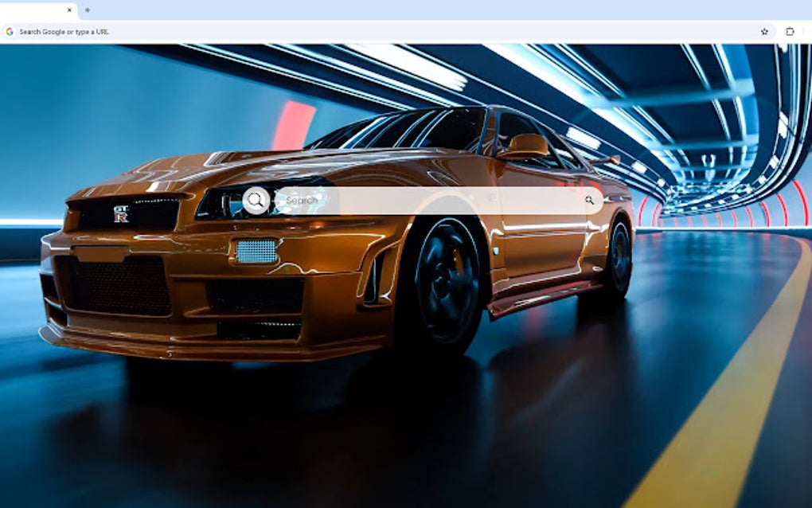Select the circular magnifier icon in the search bar
Viewport: 812px width, 508px height.
point(256,201)
